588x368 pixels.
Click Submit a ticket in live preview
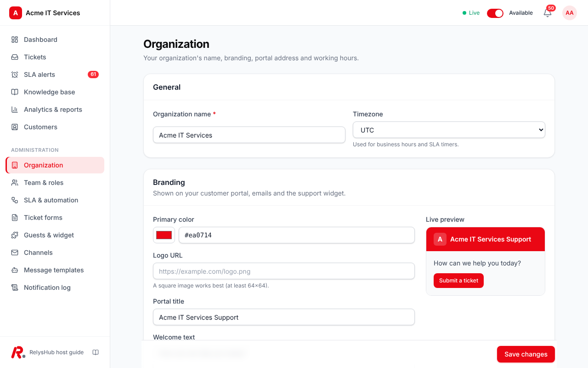pos(458,281)
